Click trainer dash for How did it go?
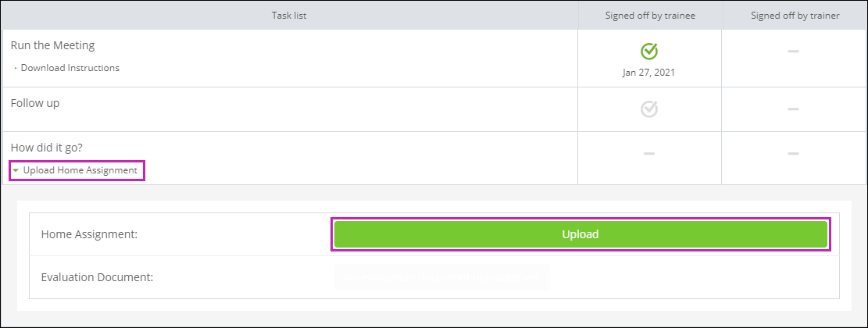 point(793,153)
